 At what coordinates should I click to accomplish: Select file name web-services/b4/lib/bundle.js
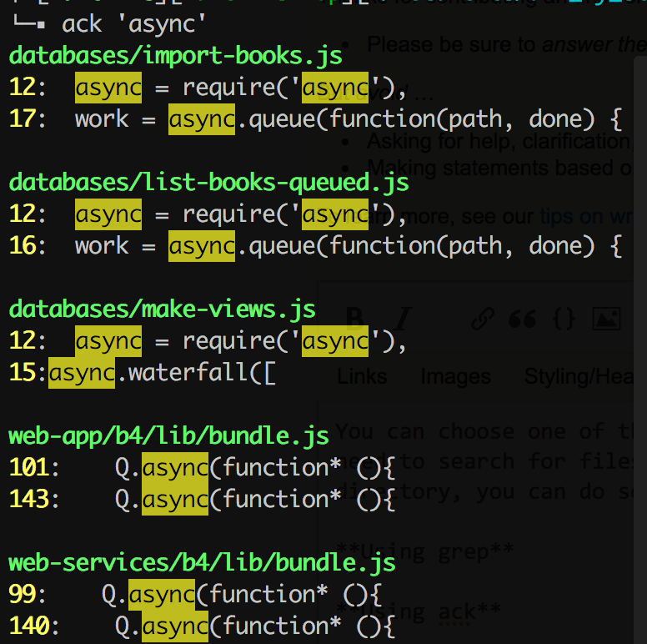coord(202,563)
